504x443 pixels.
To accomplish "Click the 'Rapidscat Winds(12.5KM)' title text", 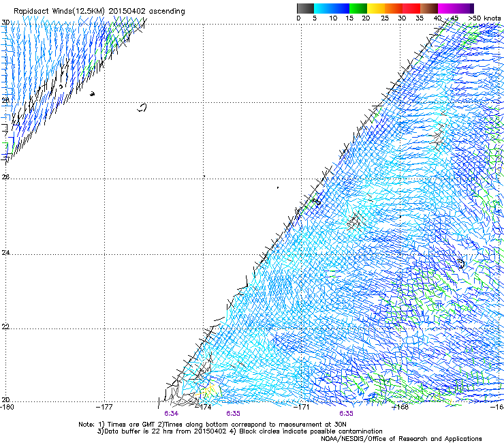I will pos(59,12).
